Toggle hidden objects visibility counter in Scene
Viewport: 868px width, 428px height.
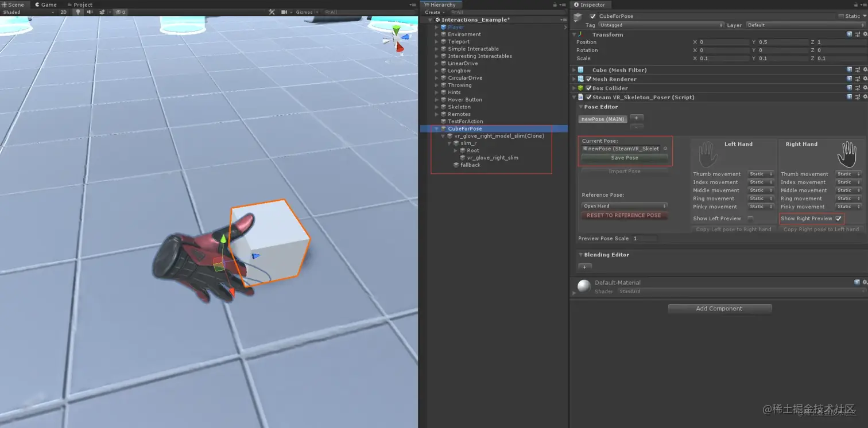coord(121,12)
